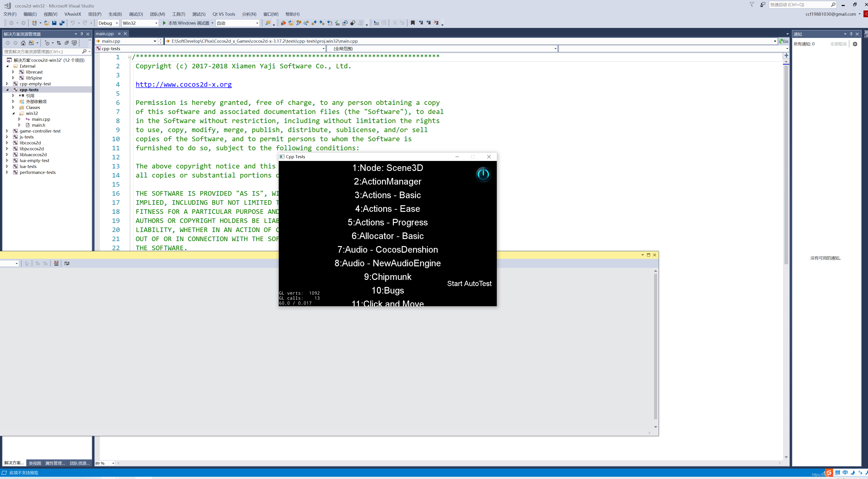Open notification settings gear icon
Viewport: 868px width, 479px height.
pos(855,44)
